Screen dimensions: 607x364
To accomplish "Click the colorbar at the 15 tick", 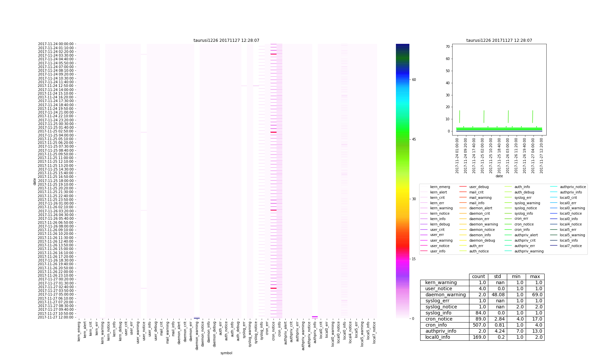I will pos(402,259).
